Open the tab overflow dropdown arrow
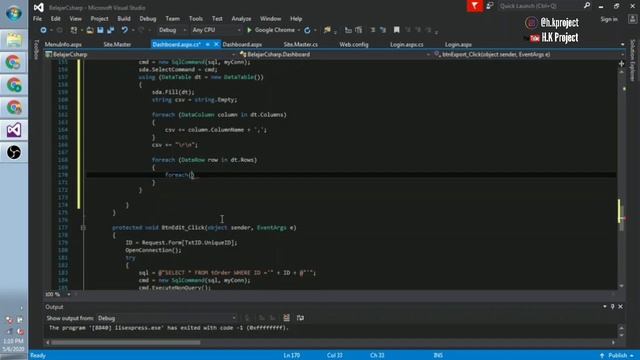640x360 pixels. (622, 44)
